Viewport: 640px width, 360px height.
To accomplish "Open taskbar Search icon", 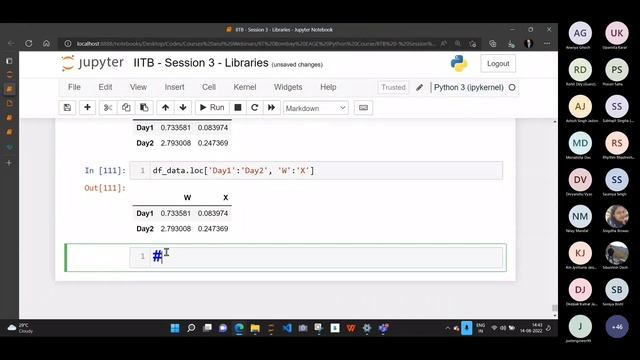I will click(x=191, y=328).
